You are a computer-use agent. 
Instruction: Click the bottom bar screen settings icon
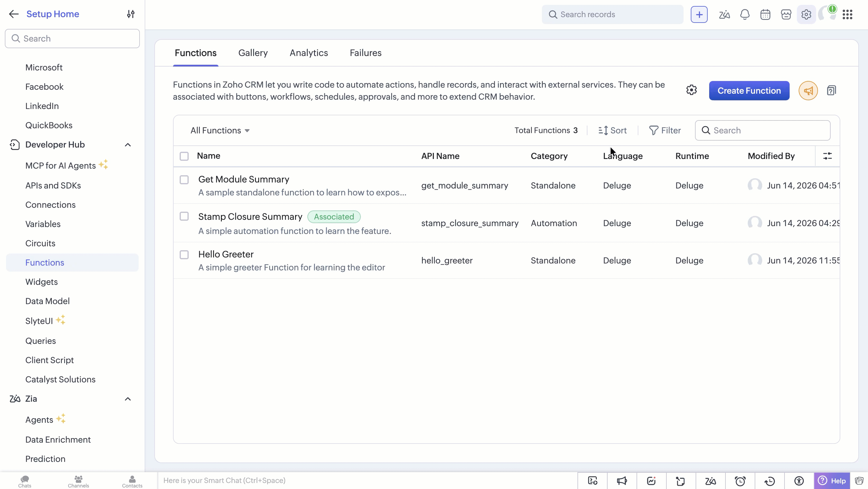[x=592, y=481]
